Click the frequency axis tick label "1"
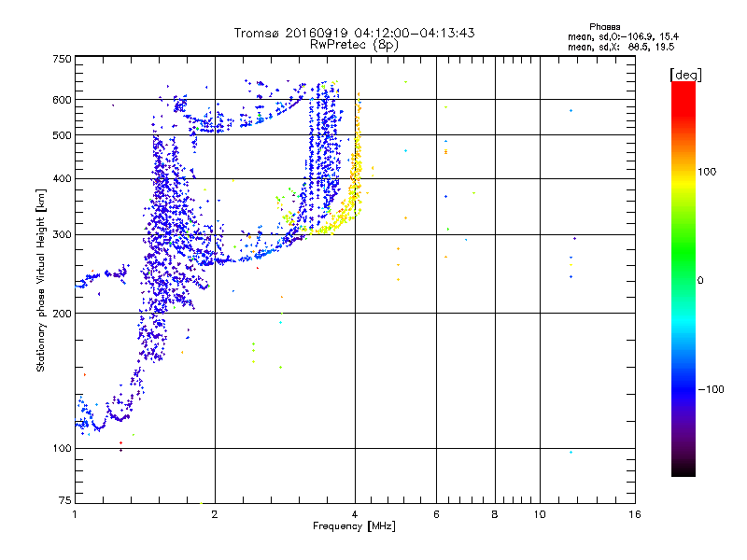This screenshot has width=747, height=560. 75,514
